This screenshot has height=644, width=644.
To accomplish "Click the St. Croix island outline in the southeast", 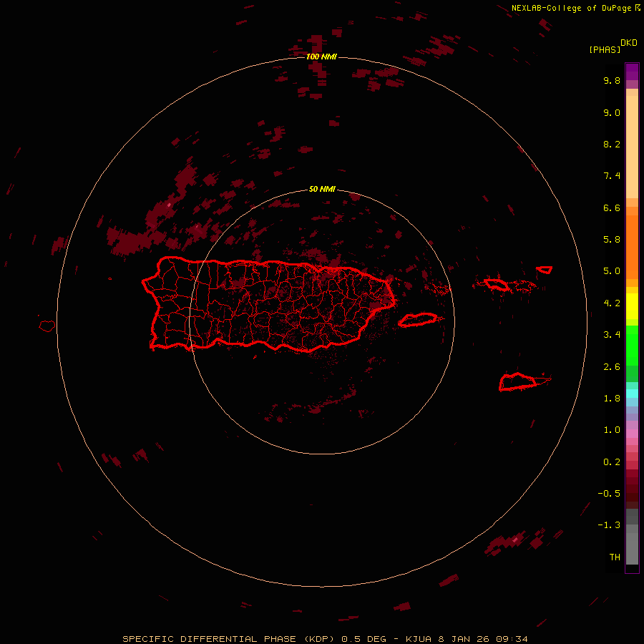I will (x=518, y=381).
